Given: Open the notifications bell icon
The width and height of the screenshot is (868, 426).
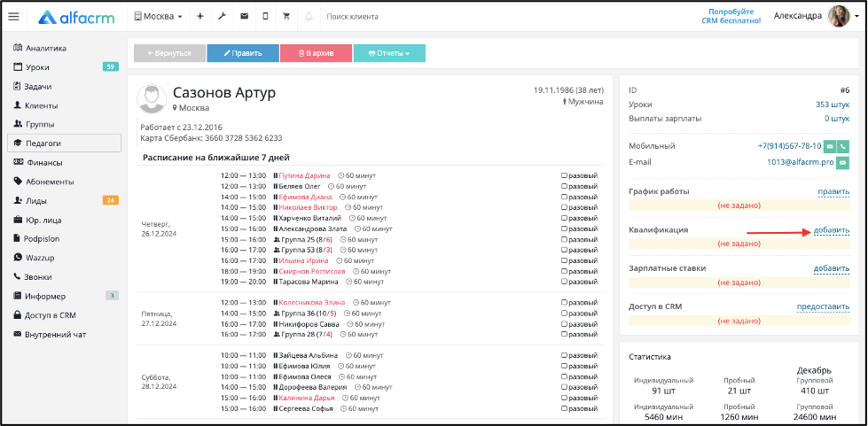Looking at the screenshot, I should [x=309, y=17].
